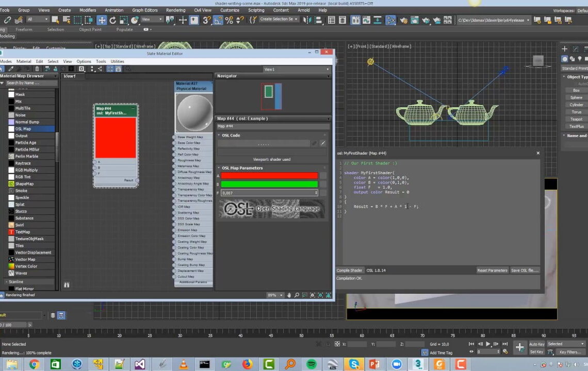This screenshot has height=371, width=588.
Task: Click the Select Object arrow icon
Action: (x=55, y=20)
